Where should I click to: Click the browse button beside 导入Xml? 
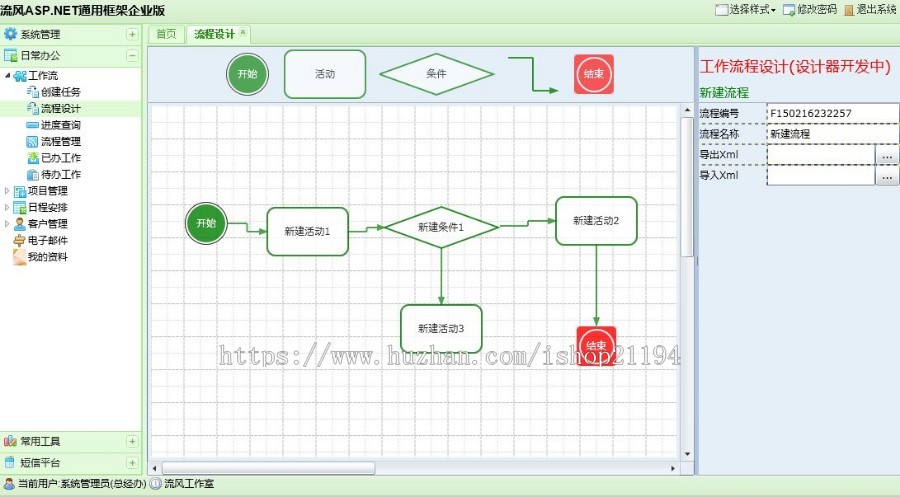click(x=887, y=176)
